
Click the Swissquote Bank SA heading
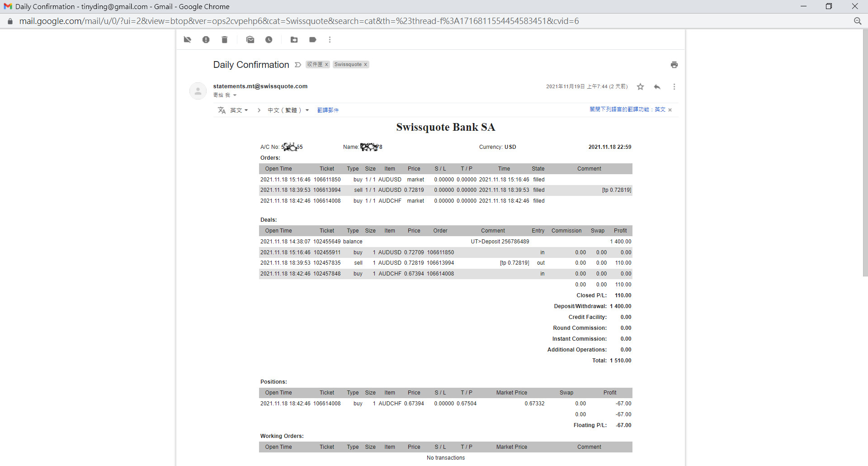[446, 127]
